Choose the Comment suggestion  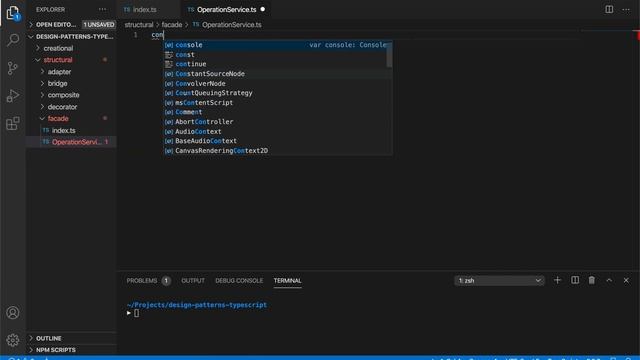pos(278,112)
